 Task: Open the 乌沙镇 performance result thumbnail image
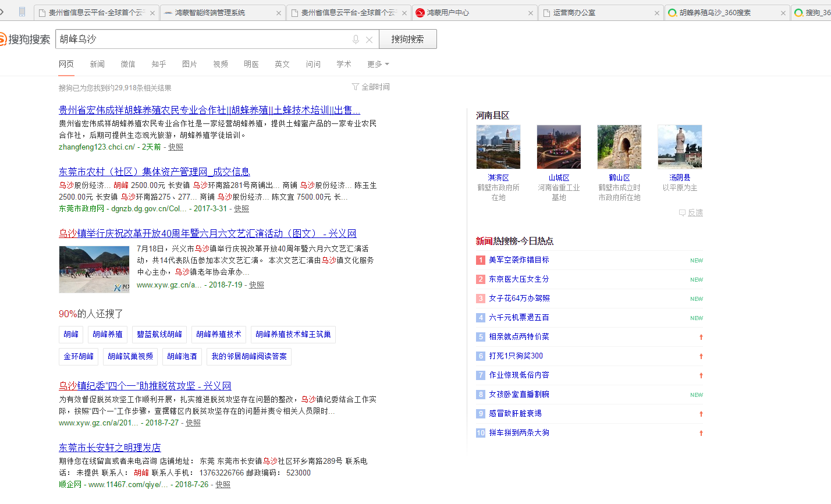coord(94,269)
